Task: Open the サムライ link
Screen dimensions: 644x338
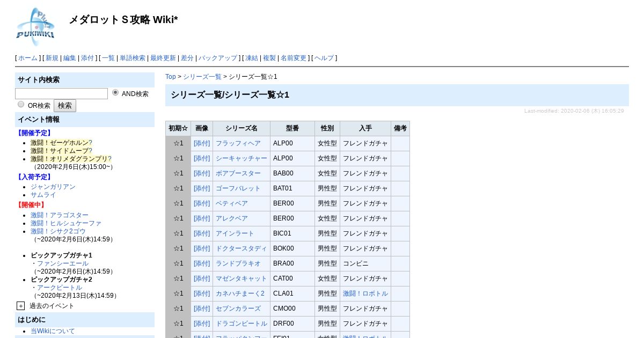Action: pyautogui.click(x=43, y=195)
